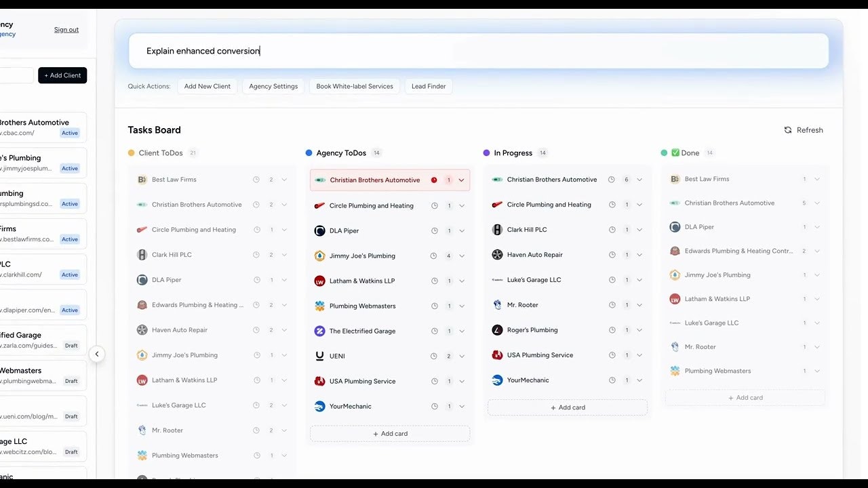Click the Luke's Garage LLC logo in In Progress

(x=498, y=280)
